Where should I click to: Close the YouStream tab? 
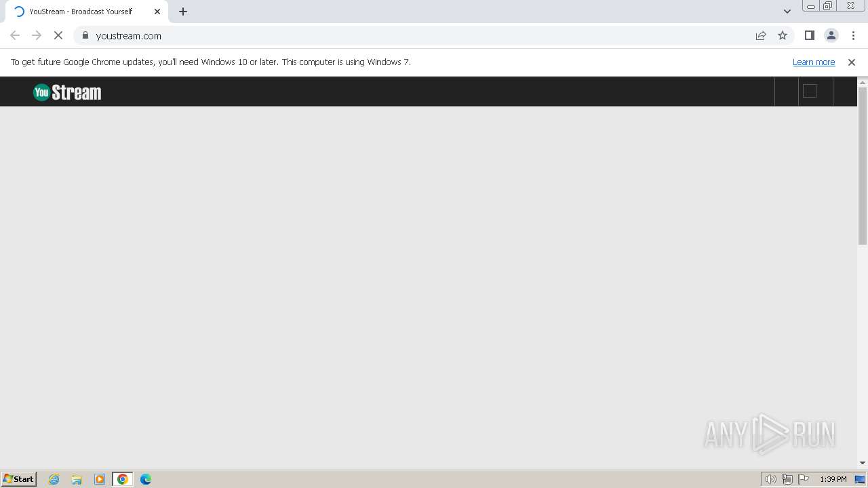tap(157, 12)
